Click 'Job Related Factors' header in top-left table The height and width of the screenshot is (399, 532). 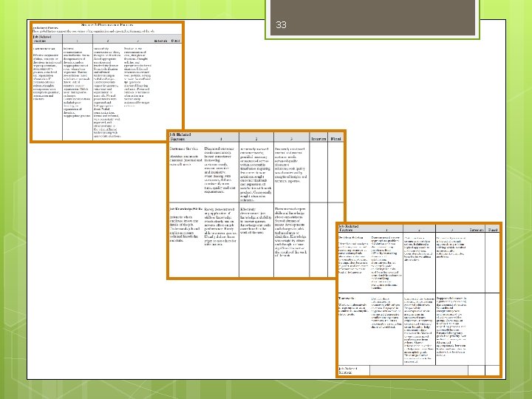pos(42,38)
